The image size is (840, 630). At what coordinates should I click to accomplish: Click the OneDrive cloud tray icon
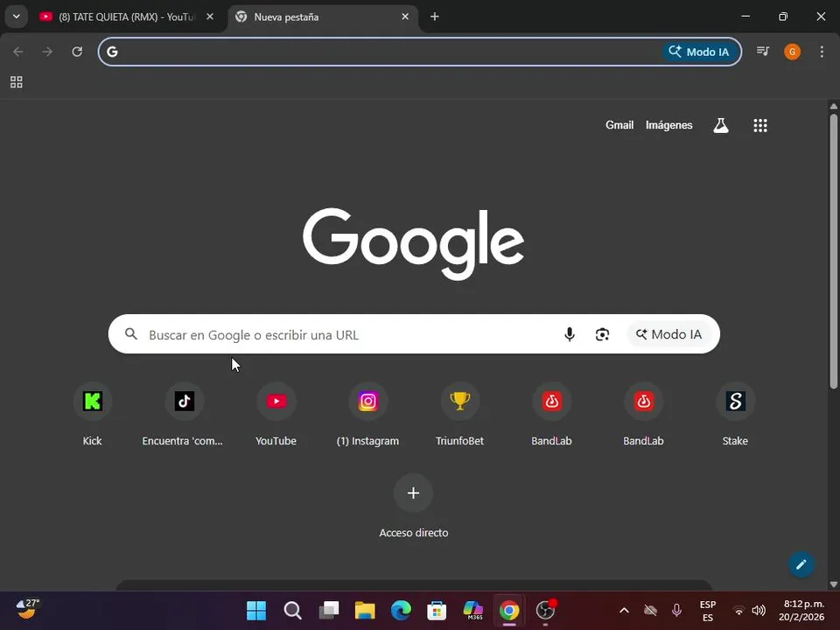(650, 610)
